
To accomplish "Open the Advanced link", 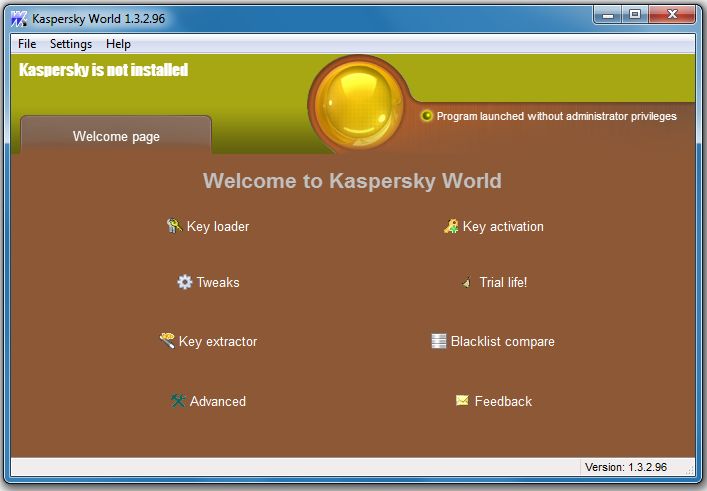I will coord(218,401).
